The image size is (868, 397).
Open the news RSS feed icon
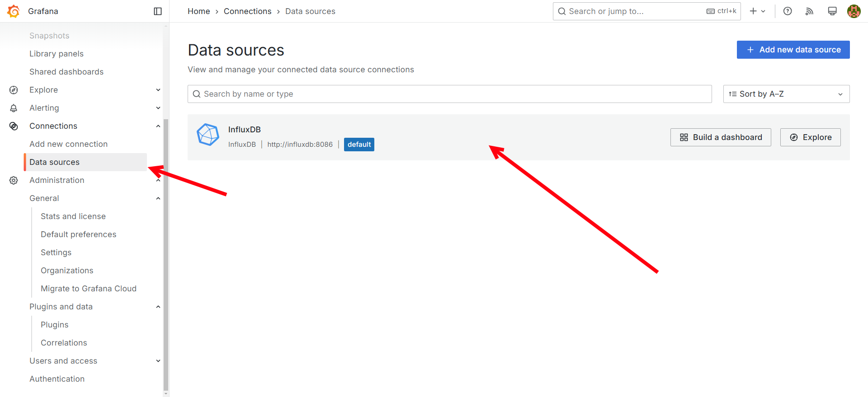(809, 11)
